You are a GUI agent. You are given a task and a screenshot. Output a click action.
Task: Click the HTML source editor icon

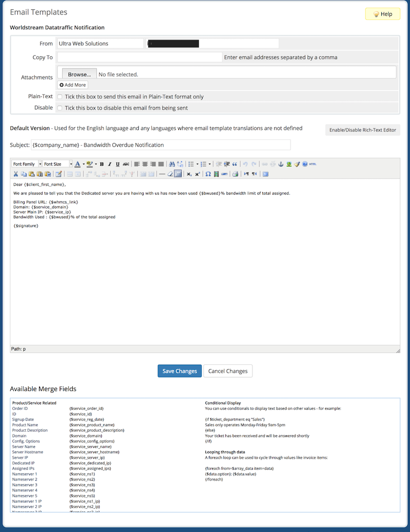point(312,164)
